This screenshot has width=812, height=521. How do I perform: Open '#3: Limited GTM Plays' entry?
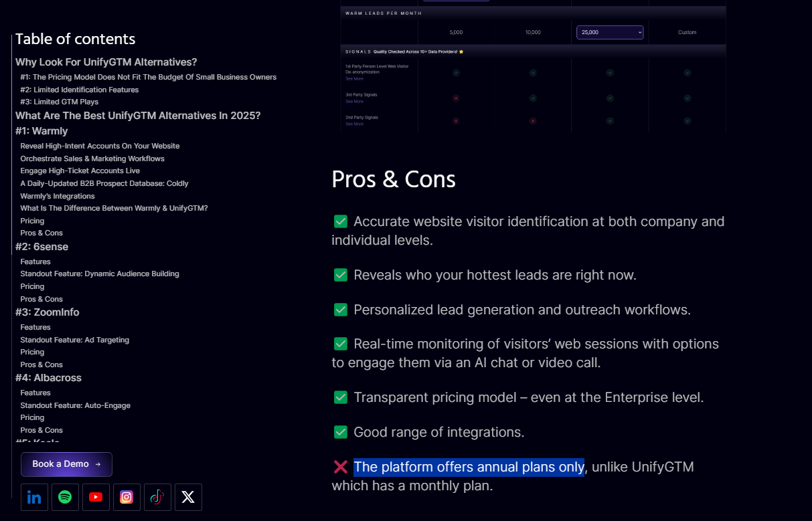point(60,102)
